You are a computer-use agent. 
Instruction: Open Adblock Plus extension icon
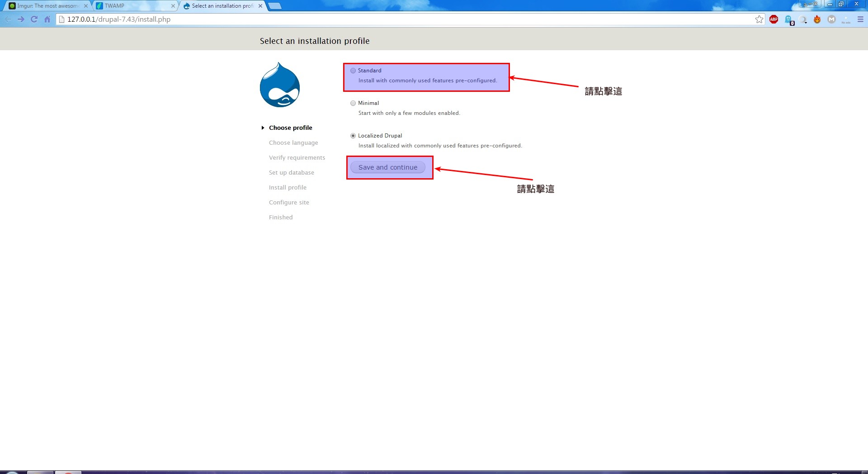coord(774,19)
